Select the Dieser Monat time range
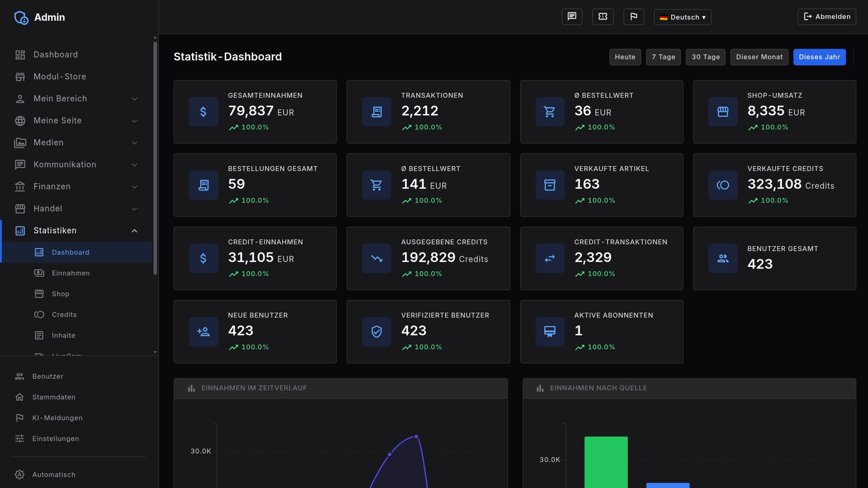This screenshot has width=868, height=488. point(759,57)
